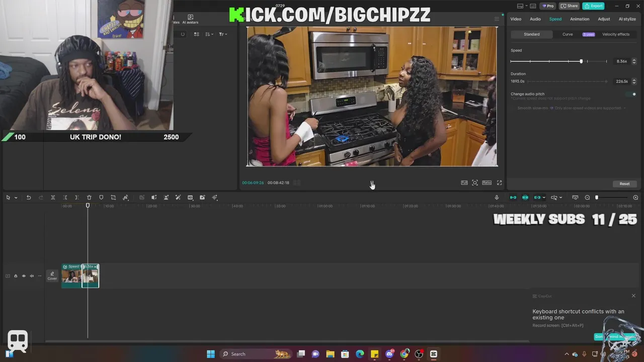644x362 pixels.
Task: Select the second clip on the timeline
Action: (x=91, y=276)
